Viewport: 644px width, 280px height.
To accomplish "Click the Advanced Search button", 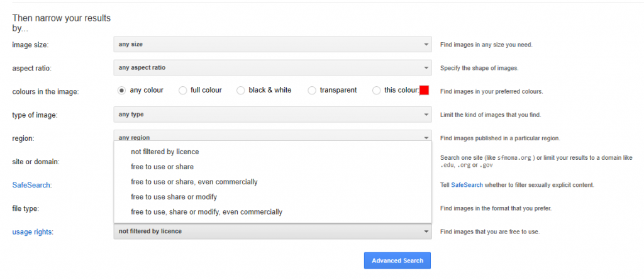I will tap(397, 260).
